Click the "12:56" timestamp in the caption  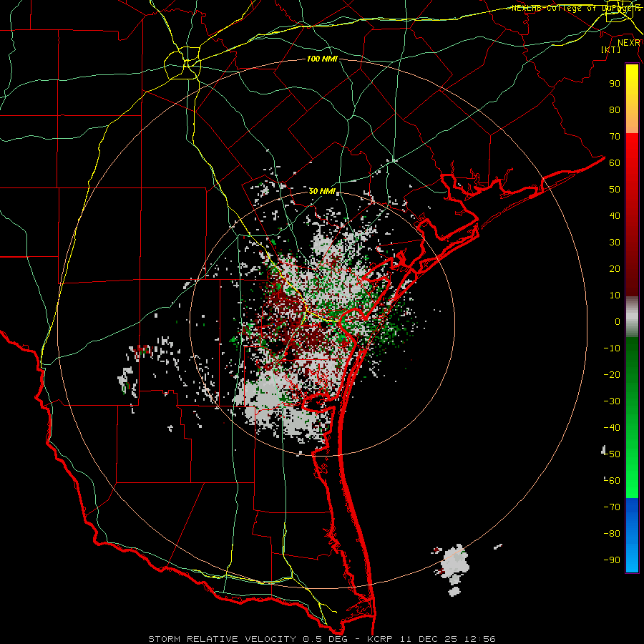point(479,639)
